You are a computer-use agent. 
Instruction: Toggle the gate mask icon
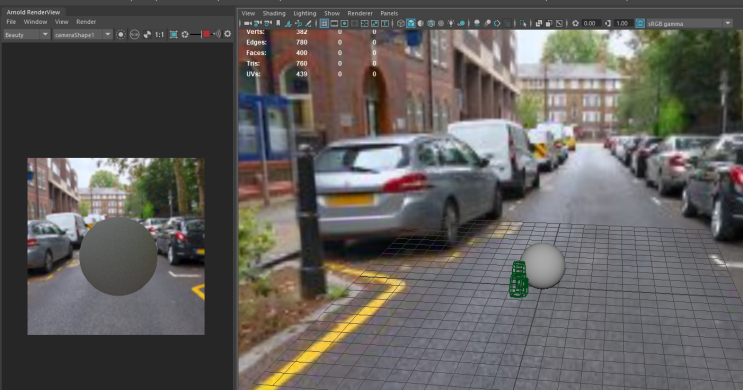(354, 23)
